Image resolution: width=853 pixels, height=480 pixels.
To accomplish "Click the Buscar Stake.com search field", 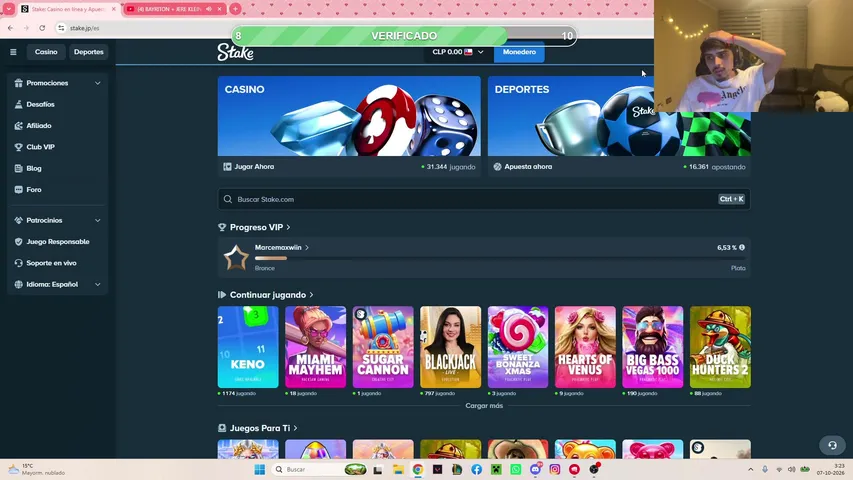I will point(484,199).
